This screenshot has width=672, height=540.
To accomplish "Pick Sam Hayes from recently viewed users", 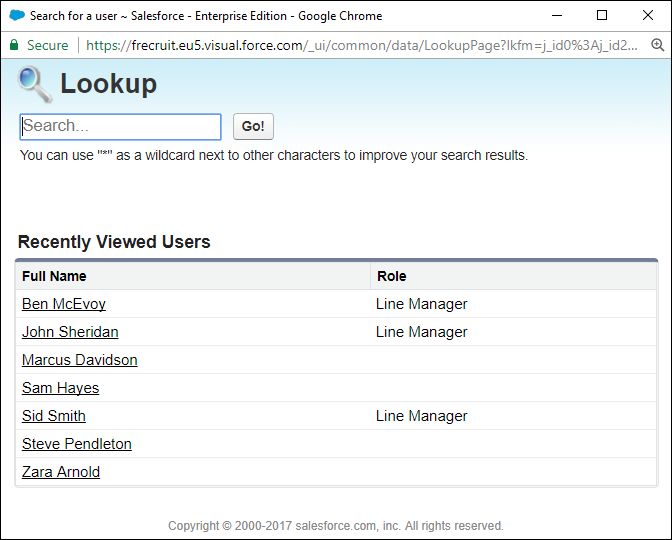I will click(x=60, y=388).
